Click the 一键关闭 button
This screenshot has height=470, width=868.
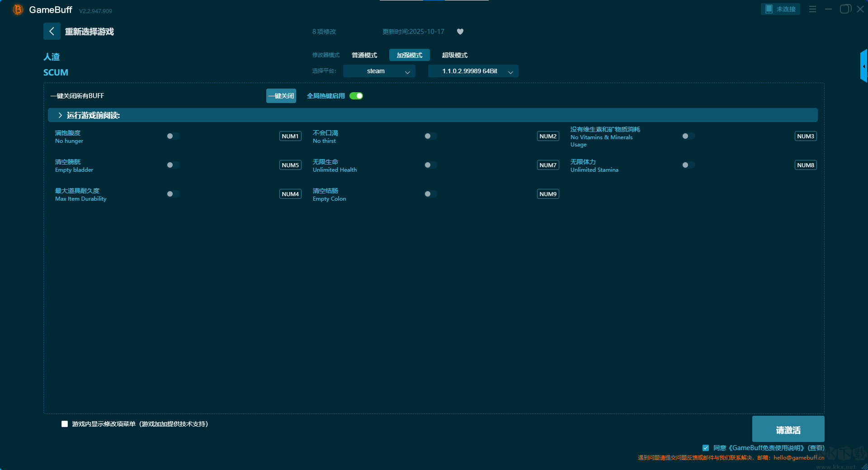(281, 96)
